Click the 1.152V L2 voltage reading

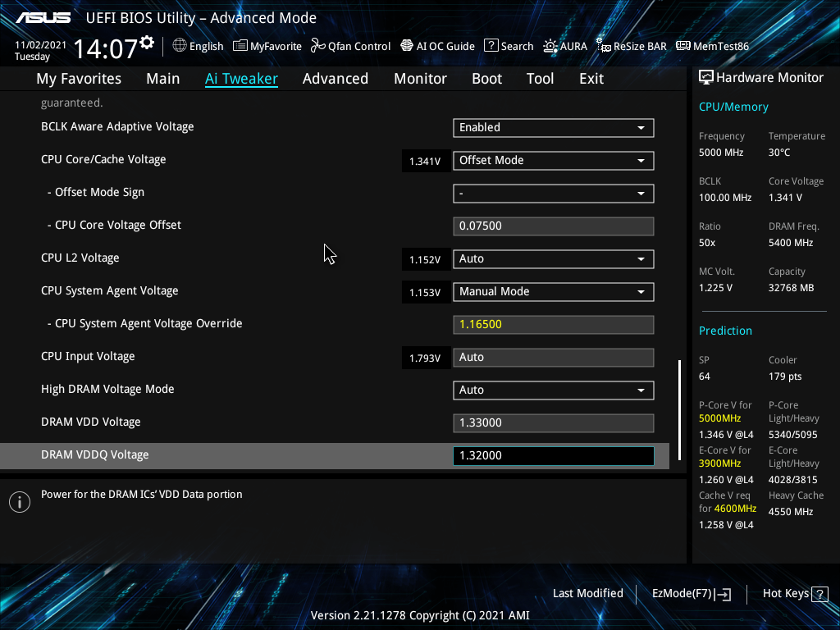point(425,260)
